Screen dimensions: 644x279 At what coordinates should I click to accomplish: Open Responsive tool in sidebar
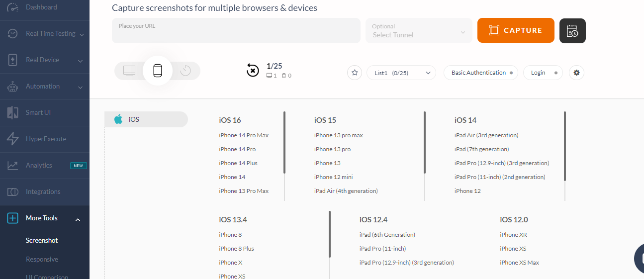click(x=42, y=260)
